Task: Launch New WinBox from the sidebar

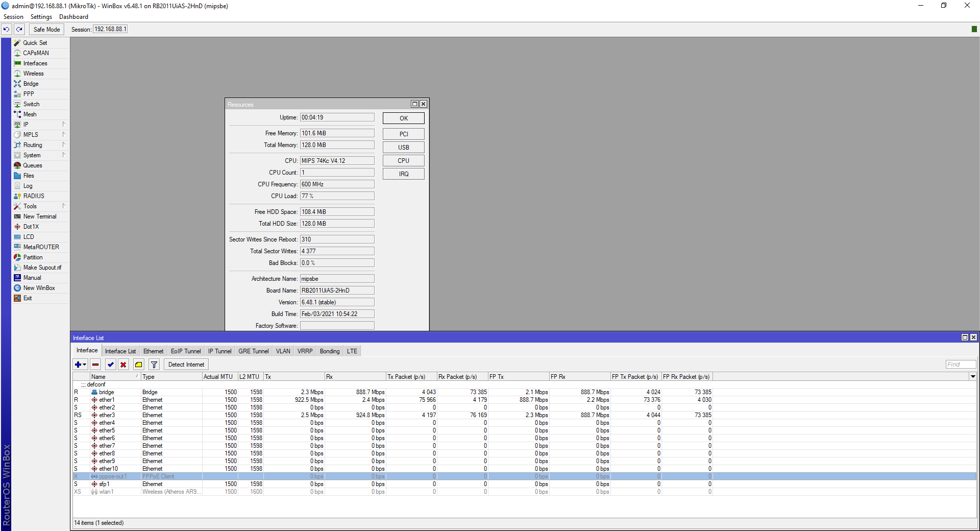Action: click(41, 288)
